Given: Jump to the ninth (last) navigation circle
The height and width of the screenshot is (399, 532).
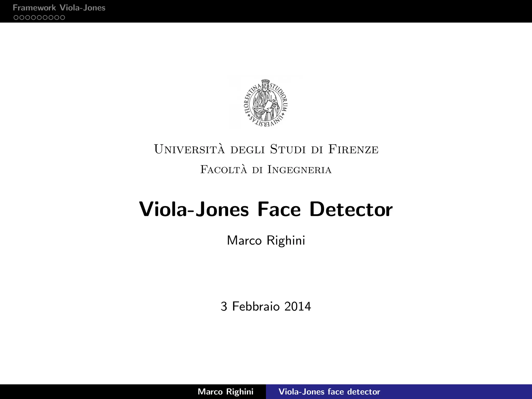Looking at the screenshot, I should point(63,17).
